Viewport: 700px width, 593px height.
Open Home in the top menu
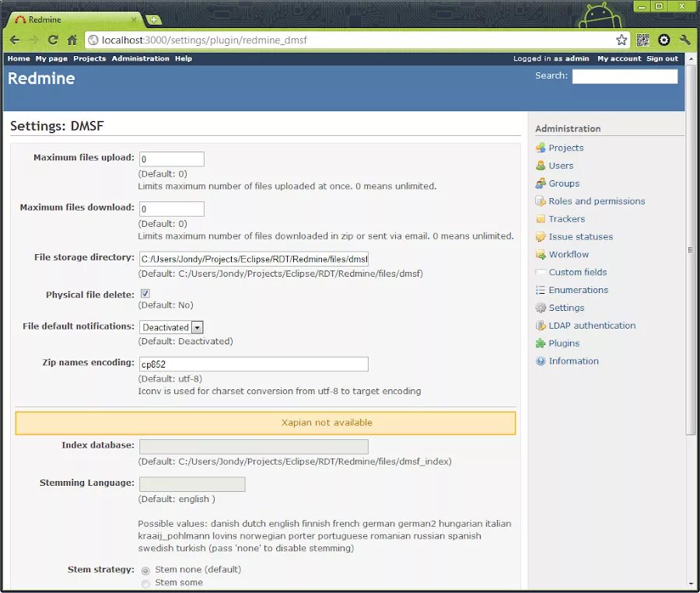pyautogui.click(x=19, y=58)
